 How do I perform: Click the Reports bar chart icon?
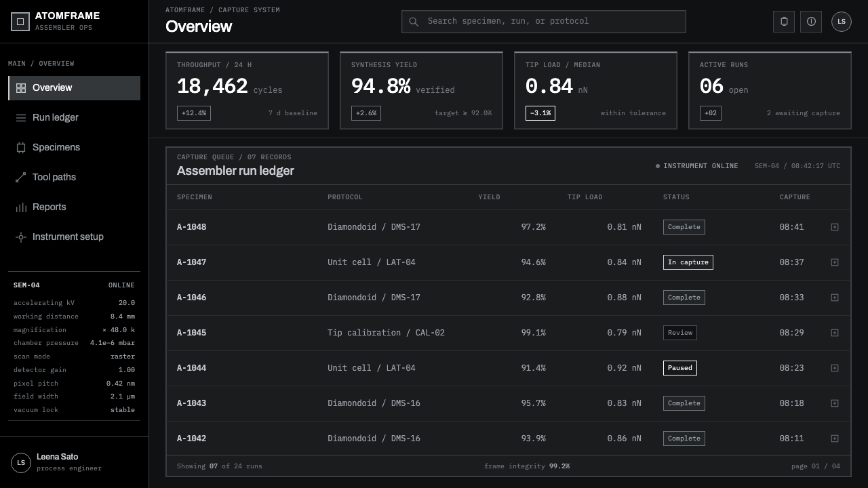[x=21, y=207]
